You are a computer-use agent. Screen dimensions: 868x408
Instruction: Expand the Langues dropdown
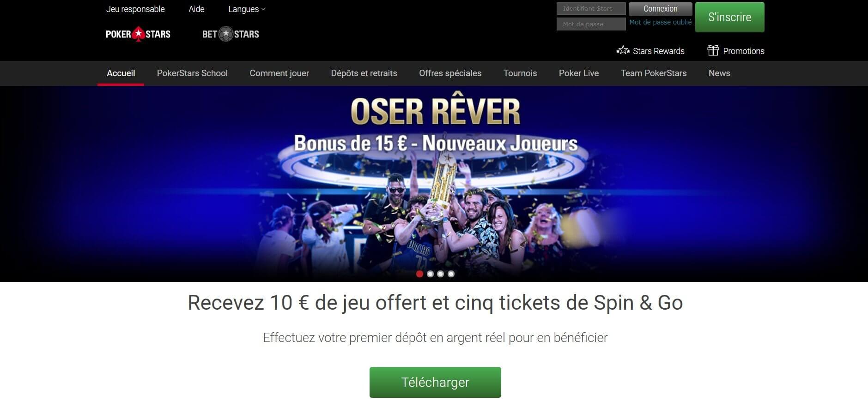click(247, 9)
